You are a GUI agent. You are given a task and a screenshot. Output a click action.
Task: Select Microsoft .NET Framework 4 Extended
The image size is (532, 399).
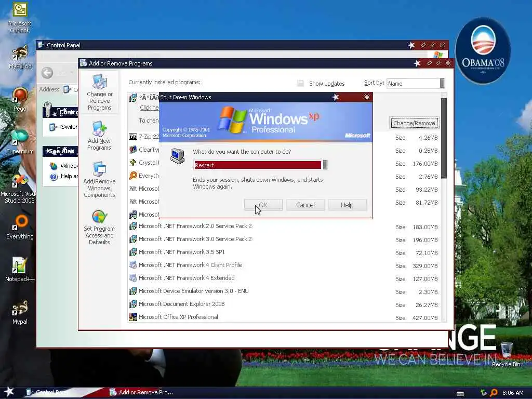click(x=284, y=278)
